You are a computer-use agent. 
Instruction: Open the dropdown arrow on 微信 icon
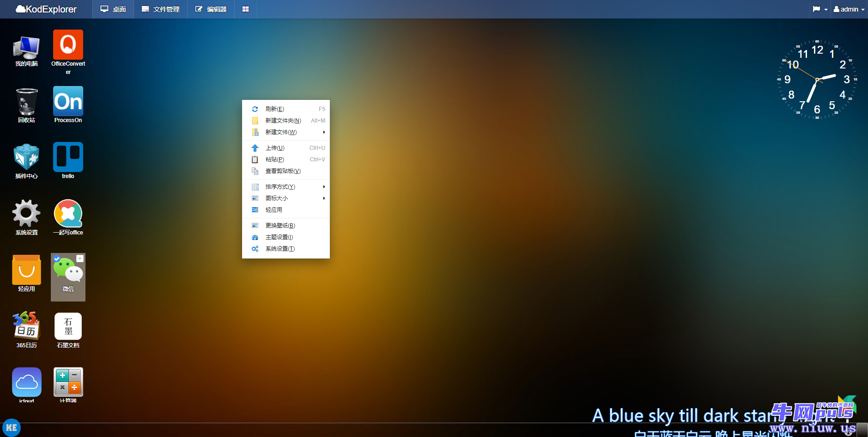click(x=80, y=259)
